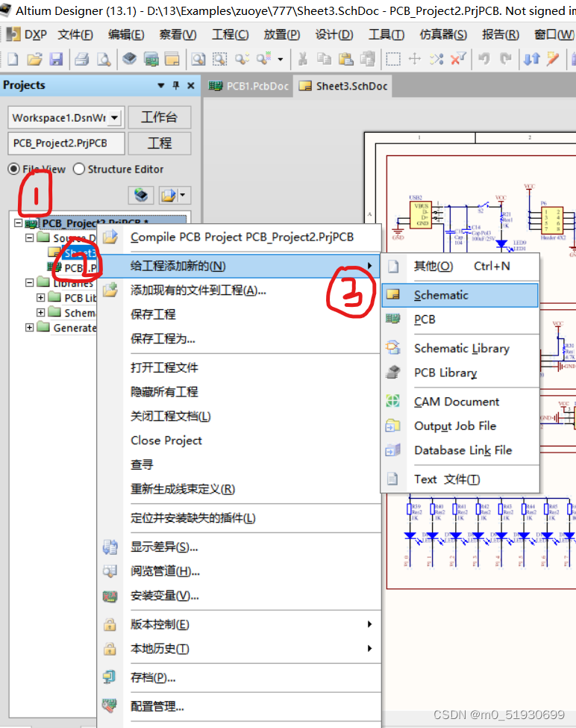
Task: Expand the Schematic Library folder node
Action: tap(41, 312)
